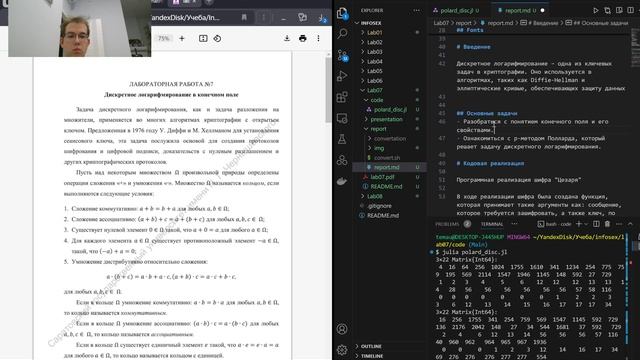Expand the Lab06 folder
This screenshot has height=360, width=640.
[x=374, y=80]
